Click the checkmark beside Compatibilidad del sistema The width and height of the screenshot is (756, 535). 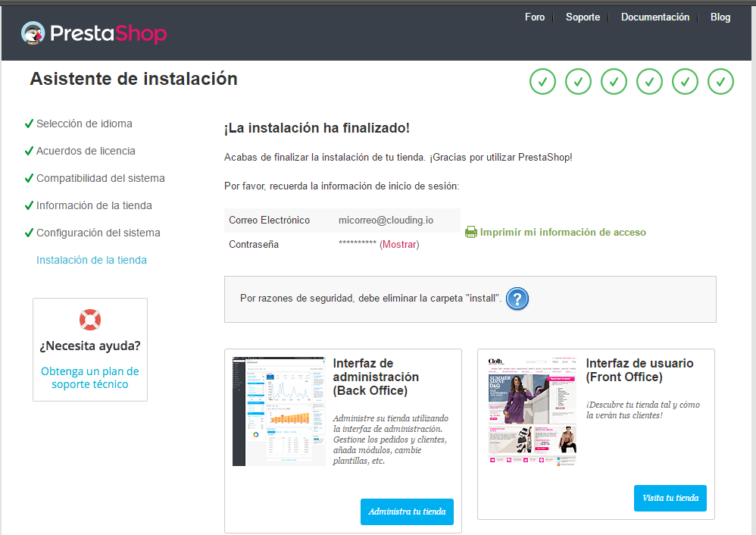(29, 178)
